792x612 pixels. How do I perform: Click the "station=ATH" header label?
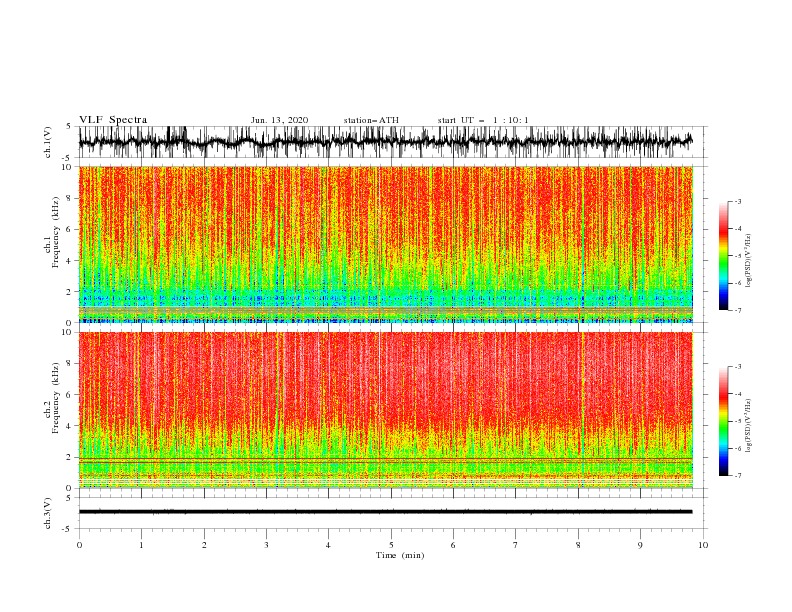pos(371,120)
